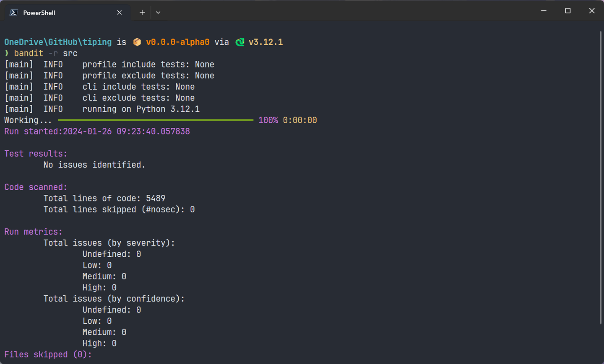Click the Code scanned heading
Screen dimensions: 604x364
(x=36, y=187)
